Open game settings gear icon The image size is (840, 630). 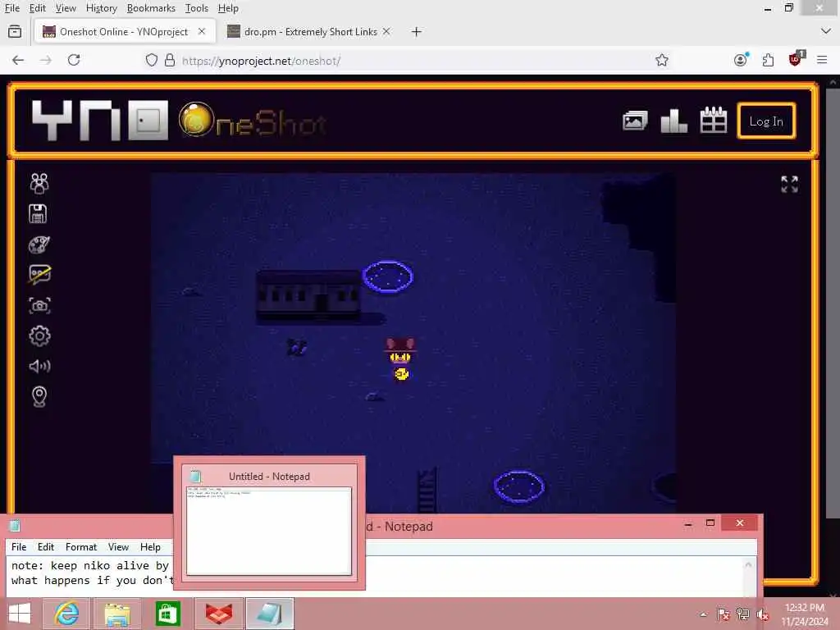[x=39, y=336]
